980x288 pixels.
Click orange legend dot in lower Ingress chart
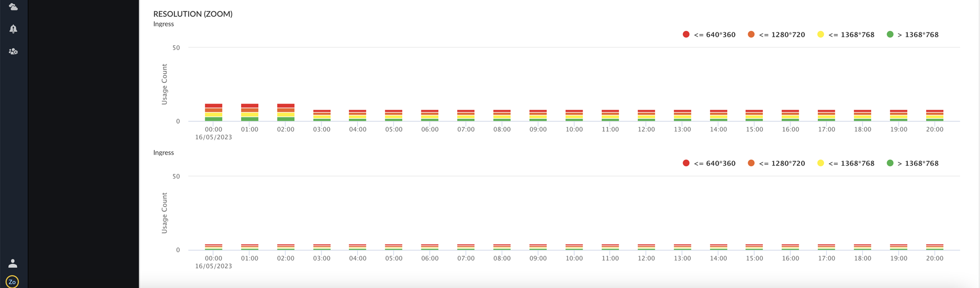pyautogui.click(x=751, y=163)
